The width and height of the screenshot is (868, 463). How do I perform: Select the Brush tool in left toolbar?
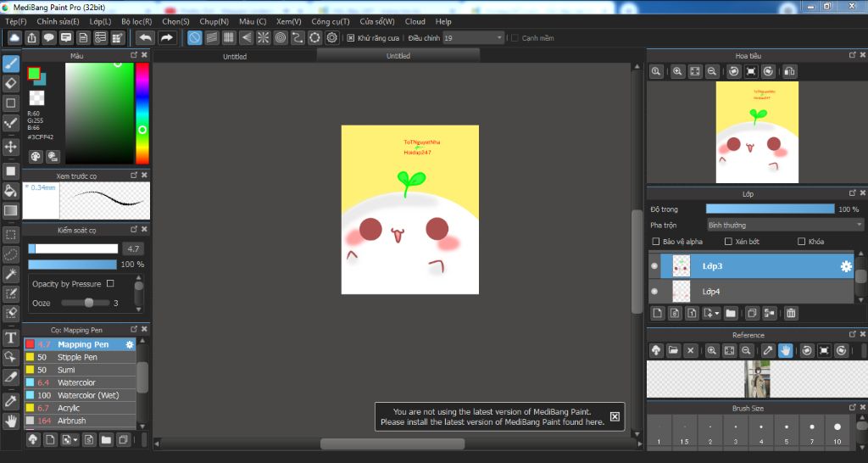pos(10,64)
